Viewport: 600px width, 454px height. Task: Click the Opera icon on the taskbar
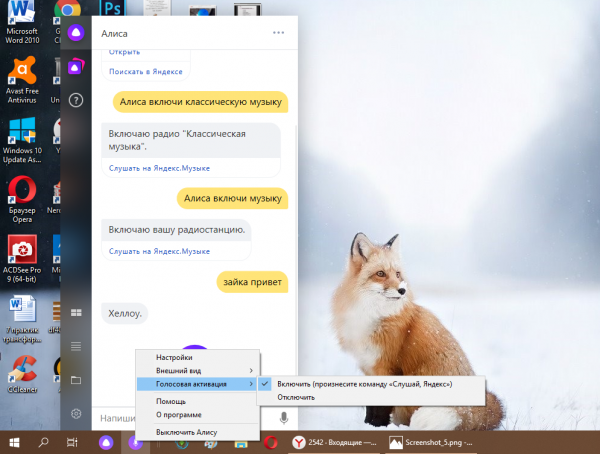pos(270,443)
